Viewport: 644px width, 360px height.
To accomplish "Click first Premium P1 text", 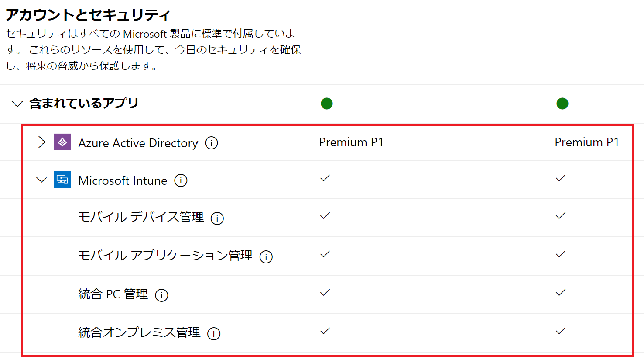I will tap(351, 142).
